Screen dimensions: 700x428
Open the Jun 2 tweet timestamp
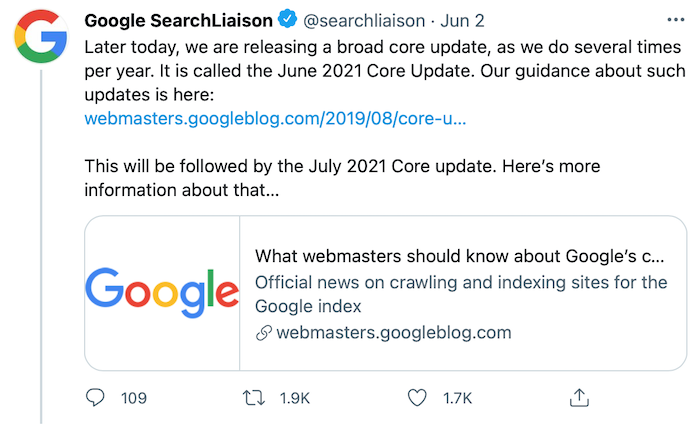tap(462, 21)
